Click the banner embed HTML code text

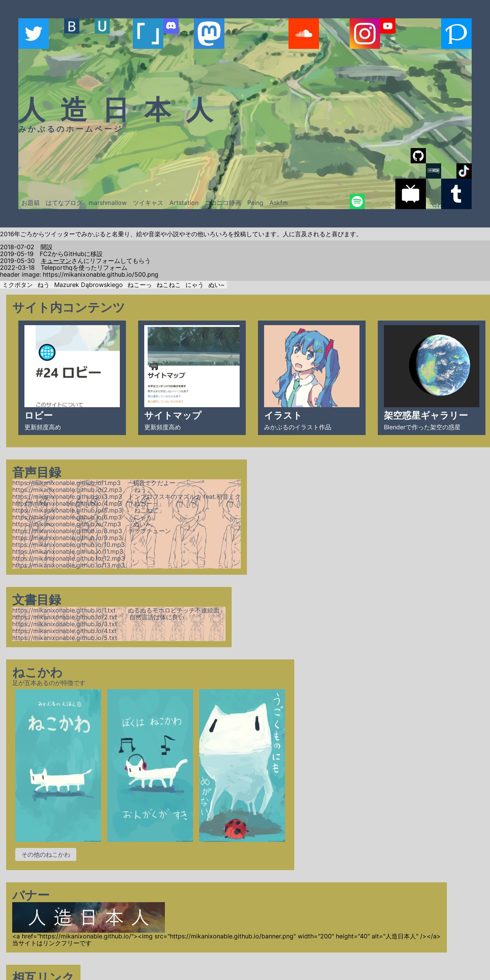(x=226, y=936)
